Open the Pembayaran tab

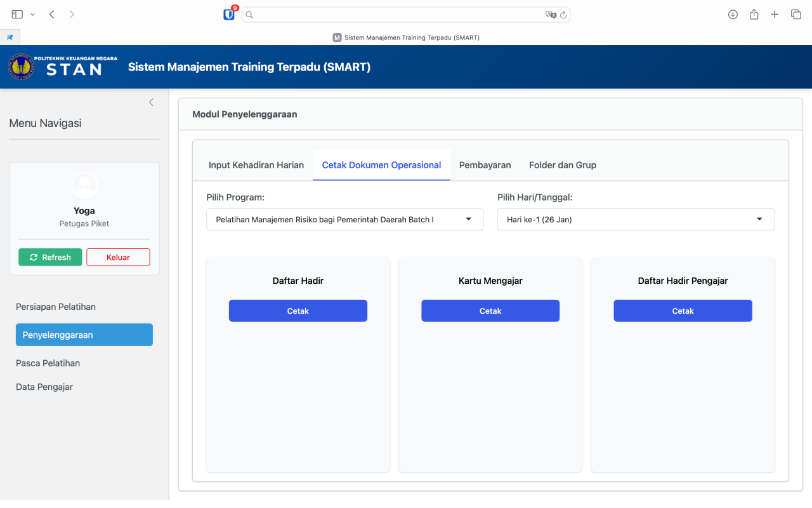pyautogui.click(x=485, y=165)
